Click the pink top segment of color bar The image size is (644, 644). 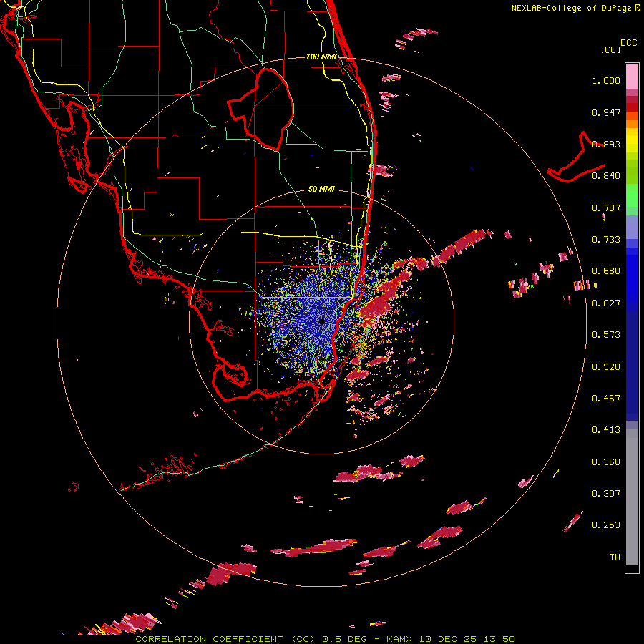[x=632, y=76]
